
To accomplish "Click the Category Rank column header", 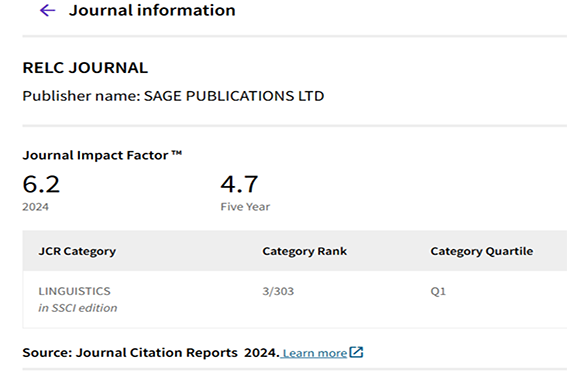I will (x=304, y=251).
